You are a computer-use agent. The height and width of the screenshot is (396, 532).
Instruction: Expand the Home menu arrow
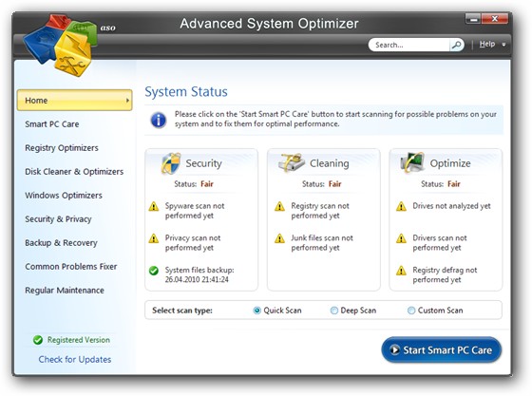(x=127, y=101)
